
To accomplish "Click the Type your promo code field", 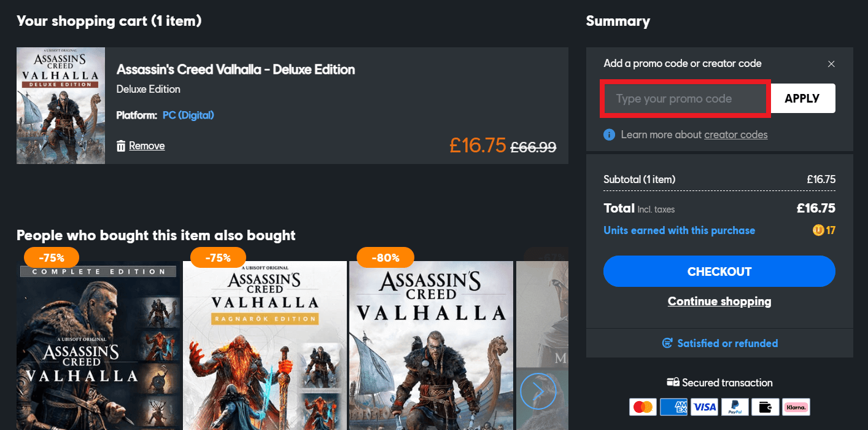I will pyautogui.click(x=685, y=98).
